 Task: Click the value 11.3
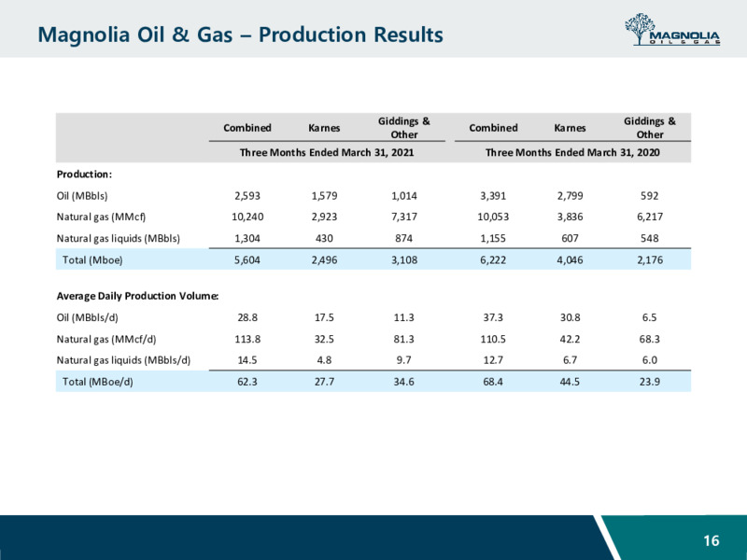click(404, 317)
